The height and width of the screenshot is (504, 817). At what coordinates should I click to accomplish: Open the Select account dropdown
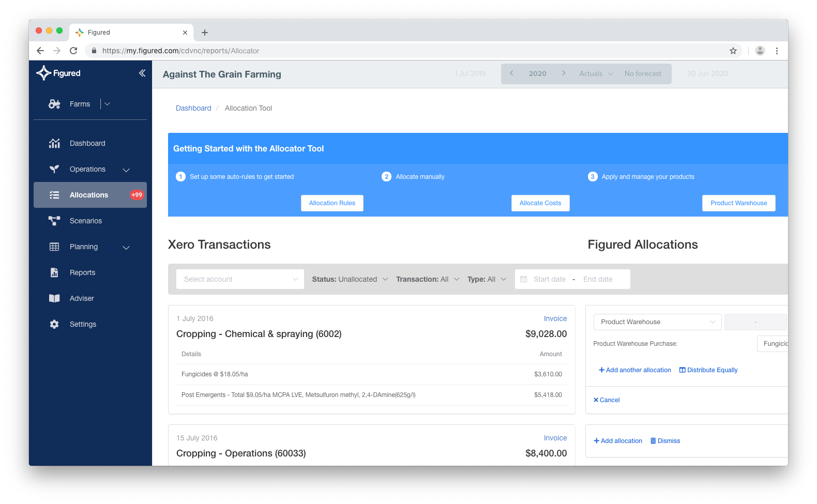240,279
